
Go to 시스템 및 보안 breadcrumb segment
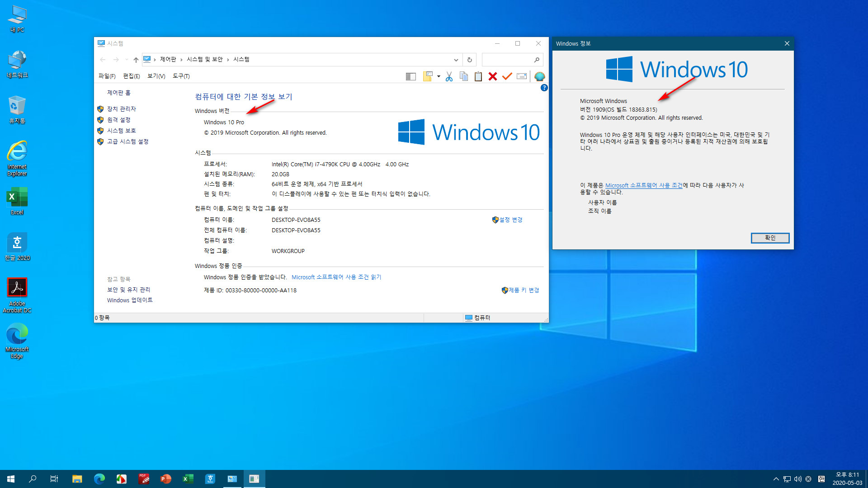coord(205,60)
